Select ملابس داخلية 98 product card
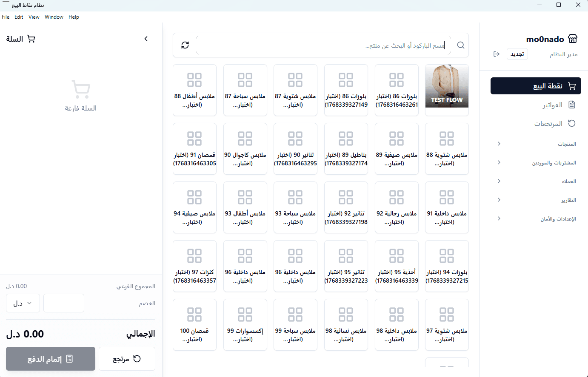 coord(397,325)
